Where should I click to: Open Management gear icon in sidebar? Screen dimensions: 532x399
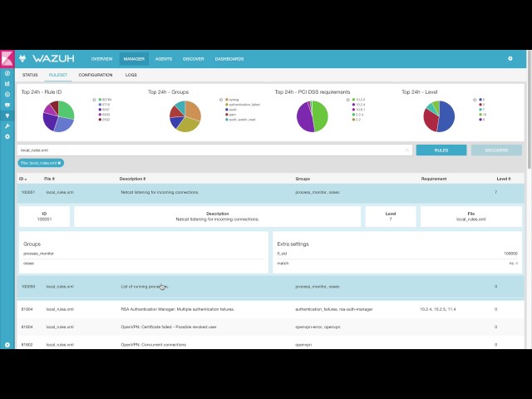(7, 136)
